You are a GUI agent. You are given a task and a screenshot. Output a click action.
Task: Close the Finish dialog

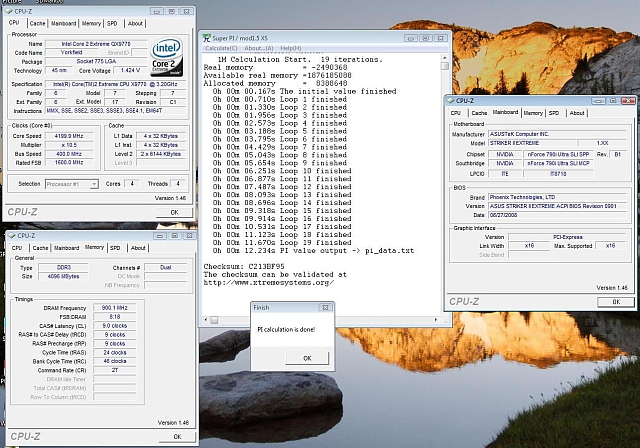point(326,307)
